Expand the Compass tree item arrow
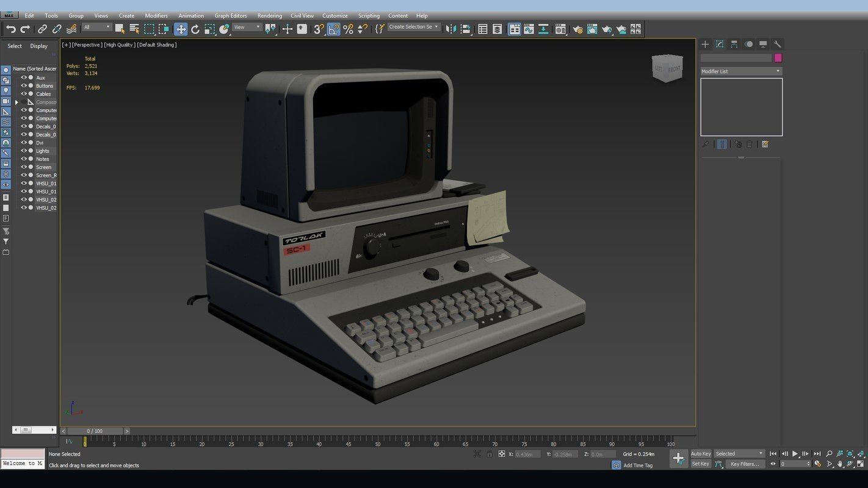 pyautogui.click(x=16, y=102)
